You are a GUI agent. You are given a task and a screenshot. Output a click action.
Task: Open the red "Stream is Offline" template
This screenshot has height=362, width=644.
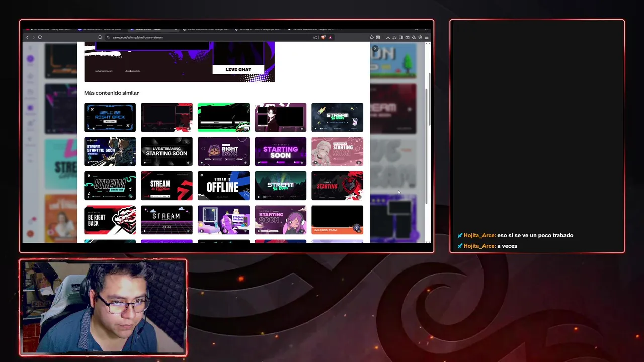tap(167, 186)
